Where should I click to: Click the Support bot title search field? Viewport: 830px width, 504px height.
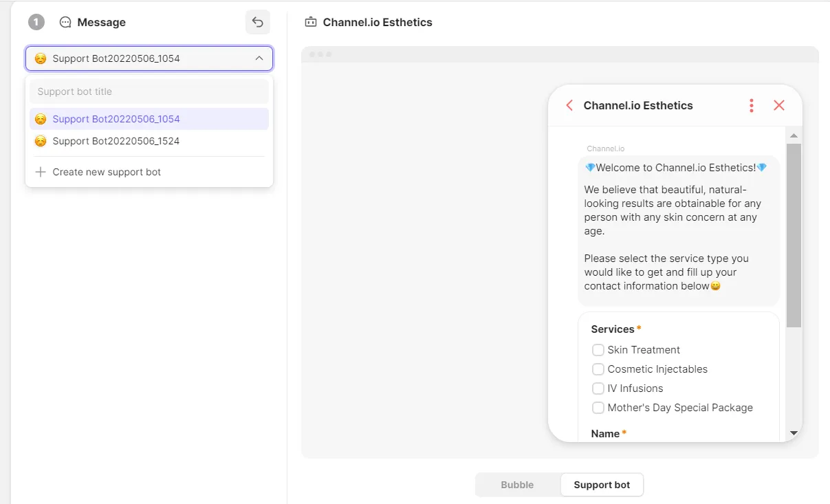coord(149,91)
